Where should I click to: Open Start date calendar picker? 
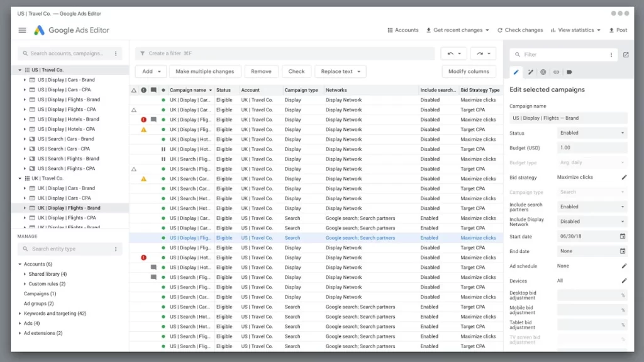pos(623,237)
